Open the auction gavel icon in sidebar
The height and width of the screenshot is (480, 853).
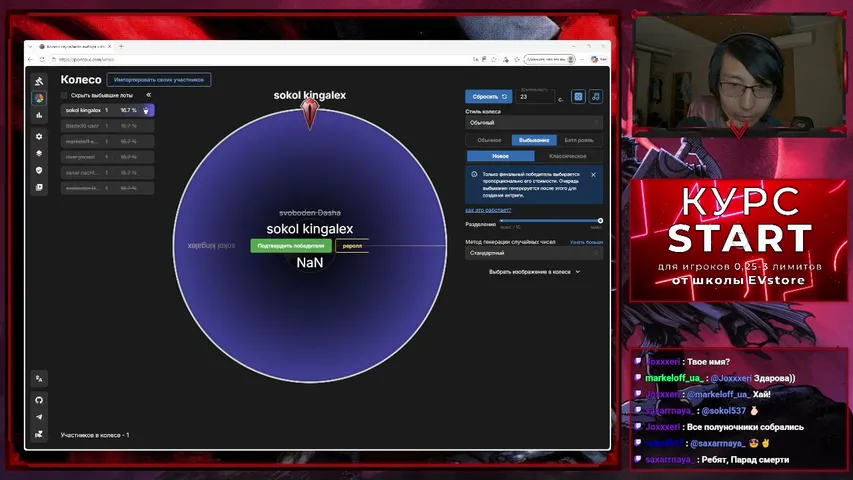tap(39, 82)
